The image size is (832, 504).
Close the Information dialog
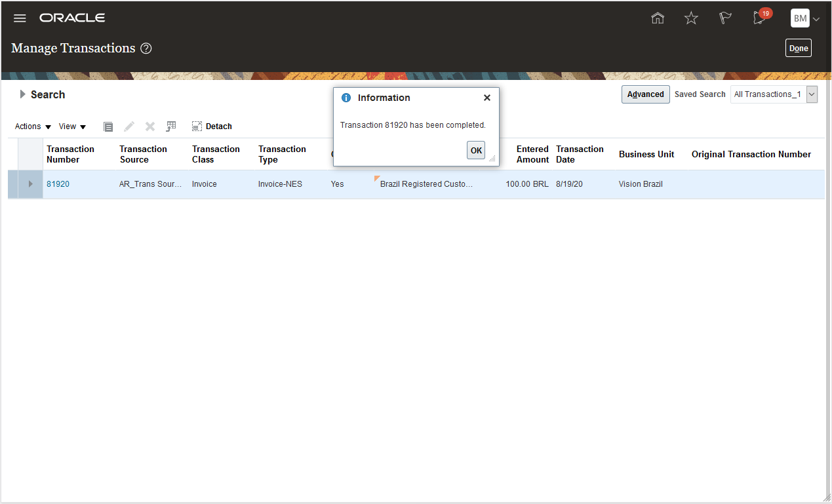[x=487, y=98]
